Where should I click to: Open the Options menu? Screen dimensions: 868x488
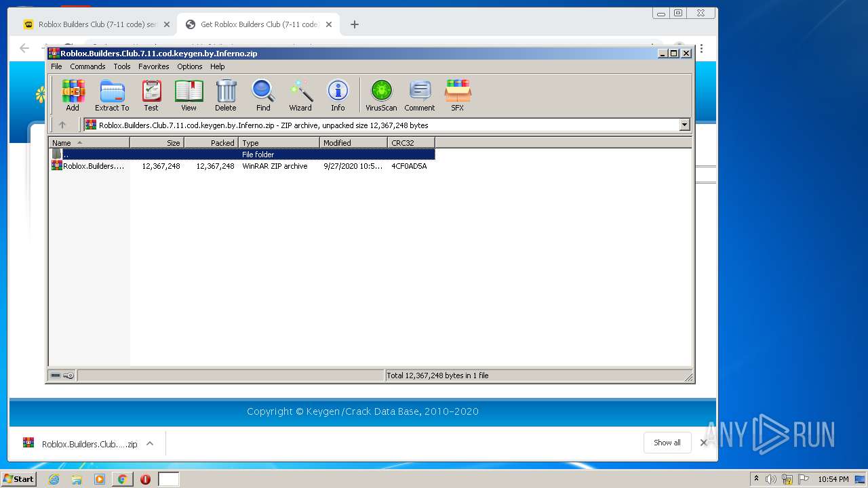pyautogui.click(x=190, y=66)
